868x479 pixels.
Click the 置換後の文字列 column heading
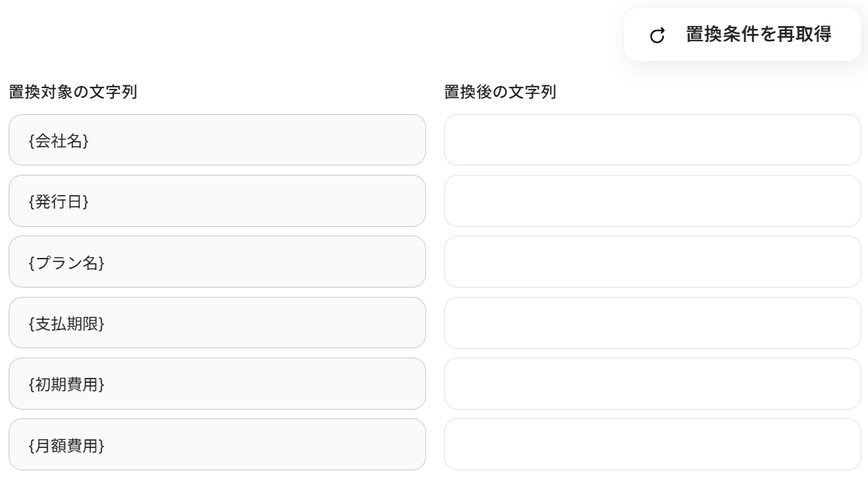500,92
